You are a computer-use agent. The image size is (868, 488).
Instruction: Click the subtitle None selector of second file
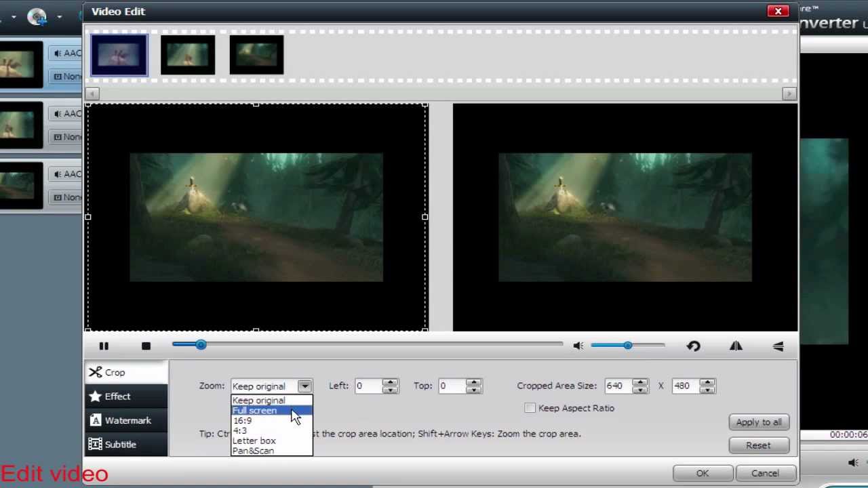tap(66, 137)
